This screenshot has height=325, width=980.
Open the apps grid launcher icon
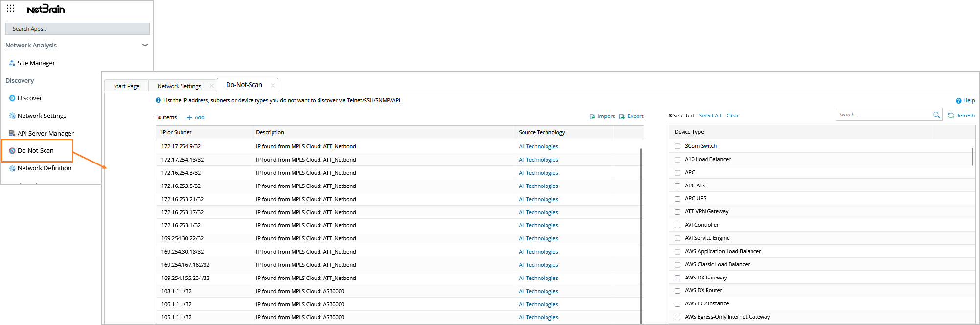click(x=10, y=8)
